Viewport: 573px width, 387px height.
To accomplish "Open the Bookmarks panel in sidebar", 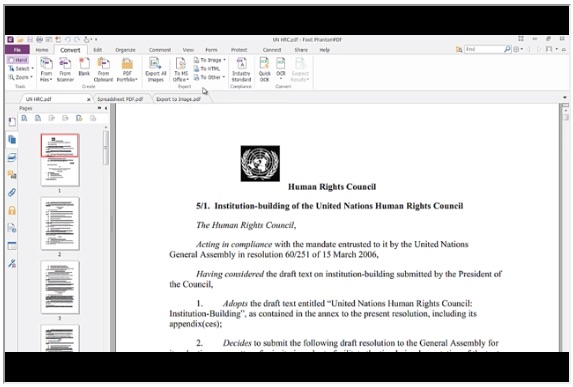I will [x=12, y=122].
